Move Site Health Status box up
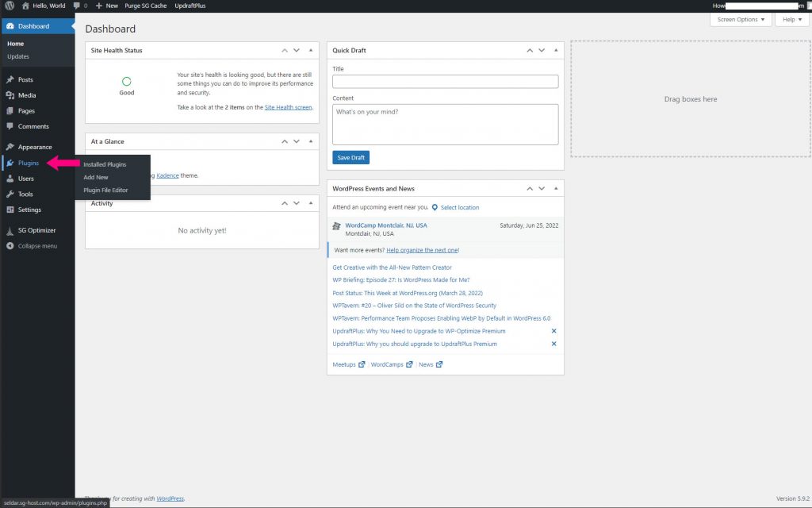The width and height of the screenshot is (812, 508). [x=285, y=50]
